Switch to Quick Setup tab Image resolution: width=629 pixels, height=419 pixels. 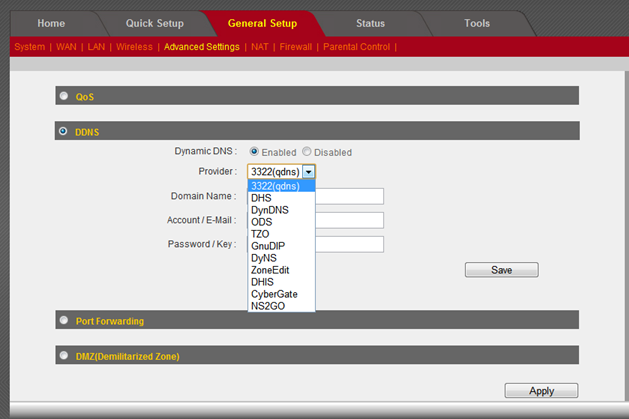155,23
